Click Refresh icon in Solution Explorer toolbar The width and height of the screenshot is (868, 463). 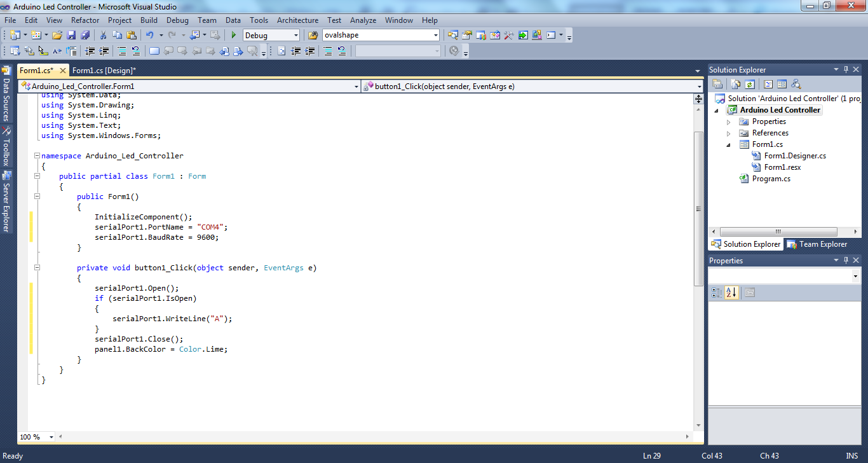[x=750, y=84]
